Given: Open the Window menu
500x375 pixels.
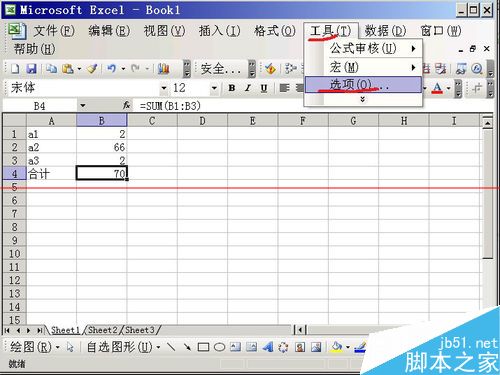Looking at the screenshot, I should click(x=441, y=31).
